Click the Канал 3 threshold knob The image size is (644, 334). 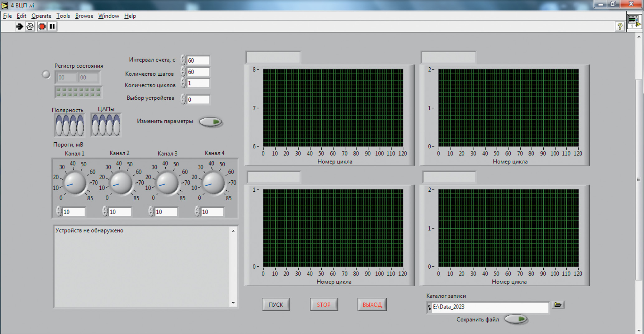[167, 183]
